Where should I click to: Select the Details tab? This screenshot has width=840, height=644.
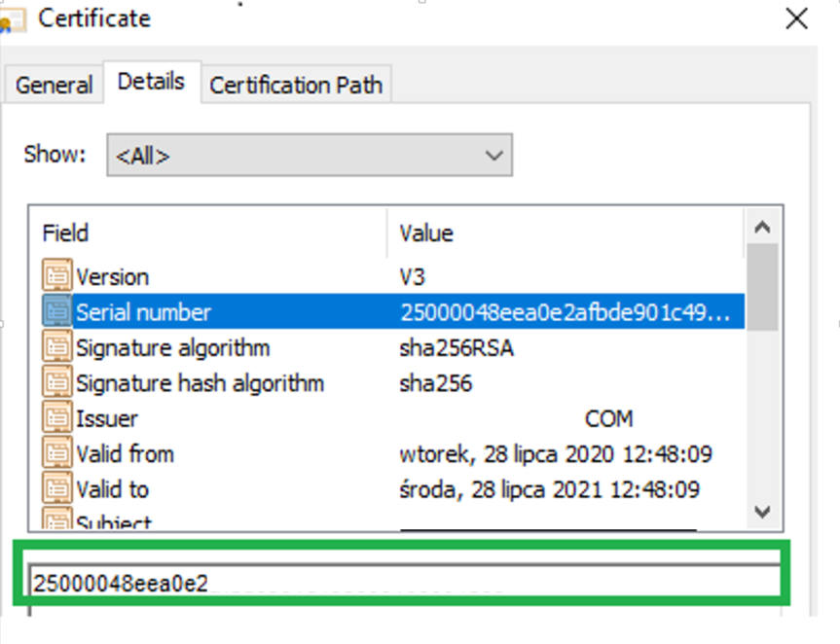(x=151, y=82)
